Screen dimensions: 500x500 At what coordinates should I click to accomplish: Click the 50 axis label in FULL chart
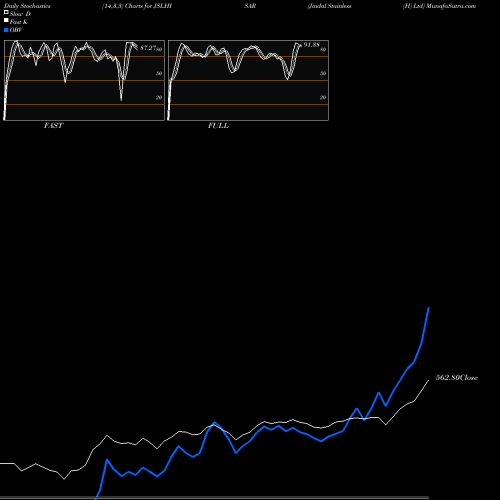323,73
